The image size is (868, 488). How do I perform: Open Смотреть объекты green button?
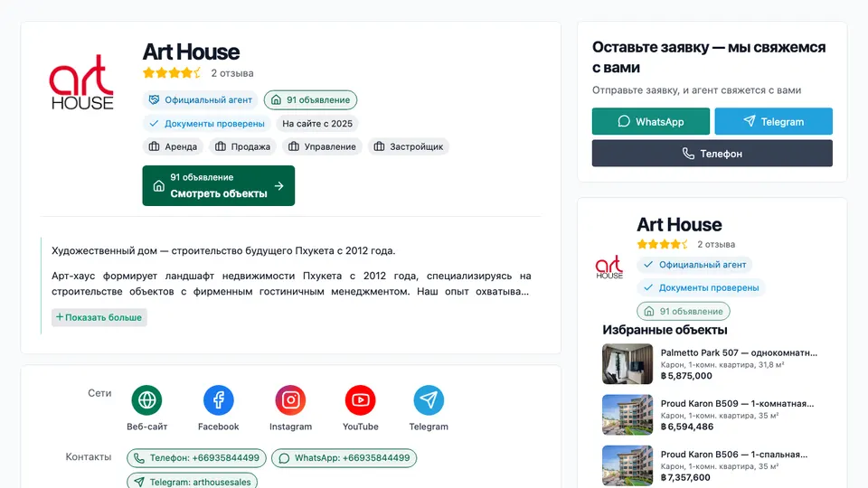pos(218,186)
